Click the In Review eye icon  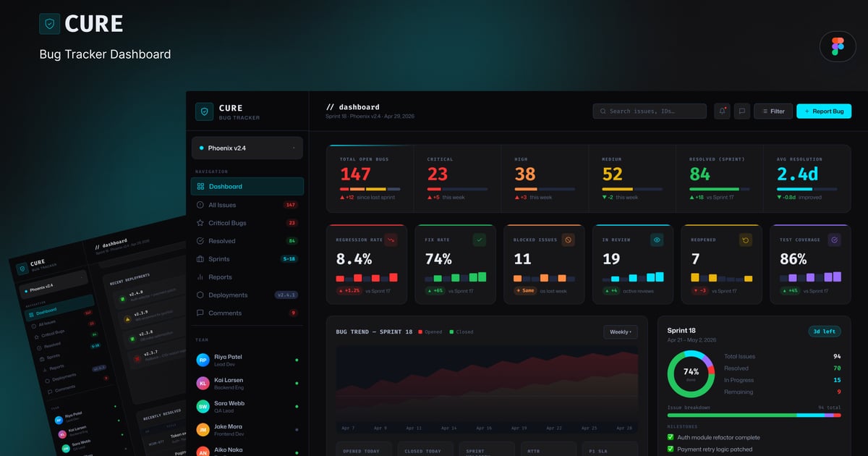(x=657, y=240)
